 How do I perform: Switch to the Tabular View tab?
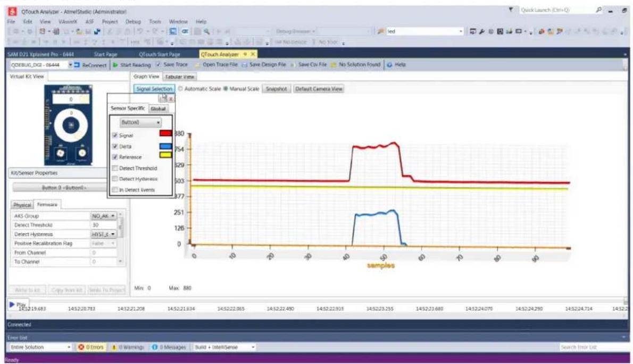coord(179,77)
